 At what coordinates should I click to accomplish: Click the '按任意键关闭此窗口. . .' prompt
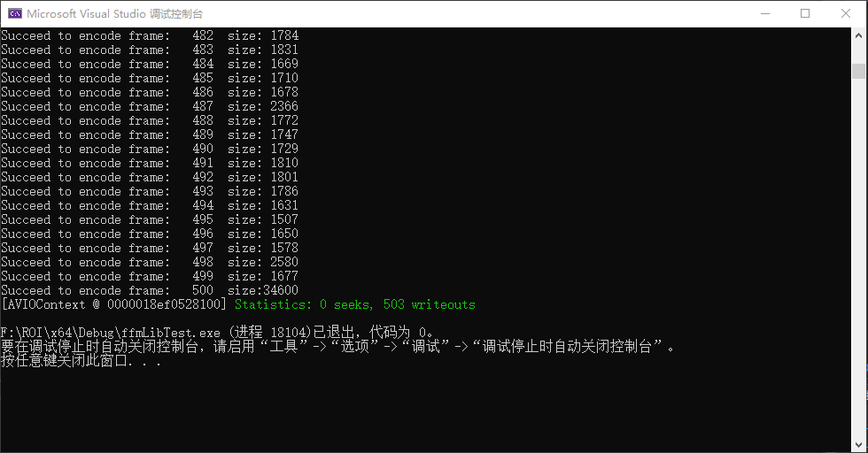pyautogui.click(x=81, y=361)
